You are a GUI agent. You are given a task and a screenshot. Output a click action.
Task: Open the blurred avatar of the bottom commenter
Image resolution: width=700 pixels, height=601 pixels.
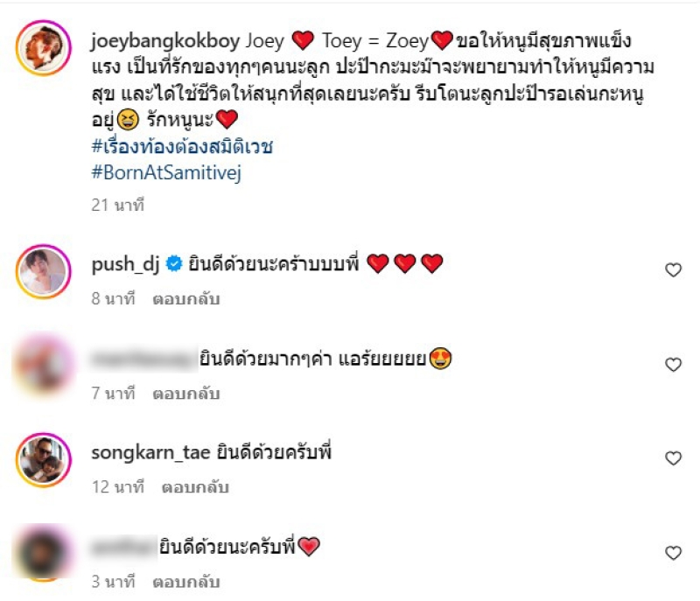43,552
